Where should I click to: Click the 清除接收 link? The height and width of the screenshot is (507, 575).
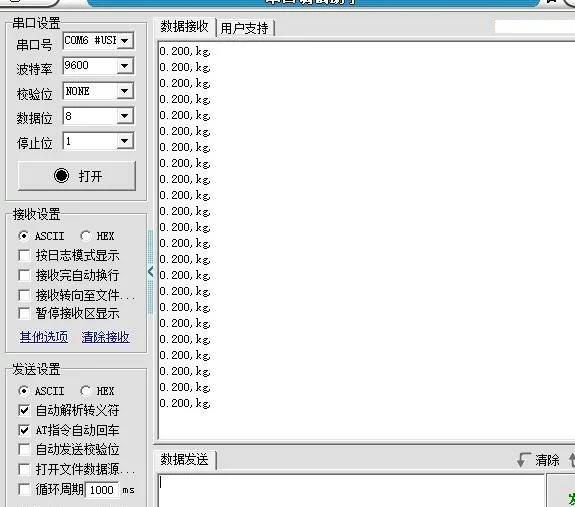coord(106,337)
